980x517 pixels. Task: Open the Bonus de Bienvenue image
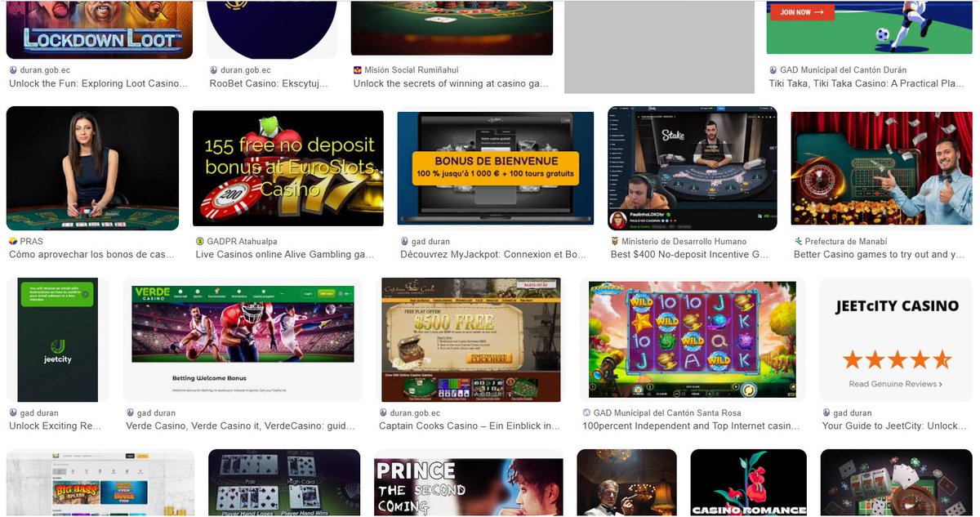tap(496, 168)
